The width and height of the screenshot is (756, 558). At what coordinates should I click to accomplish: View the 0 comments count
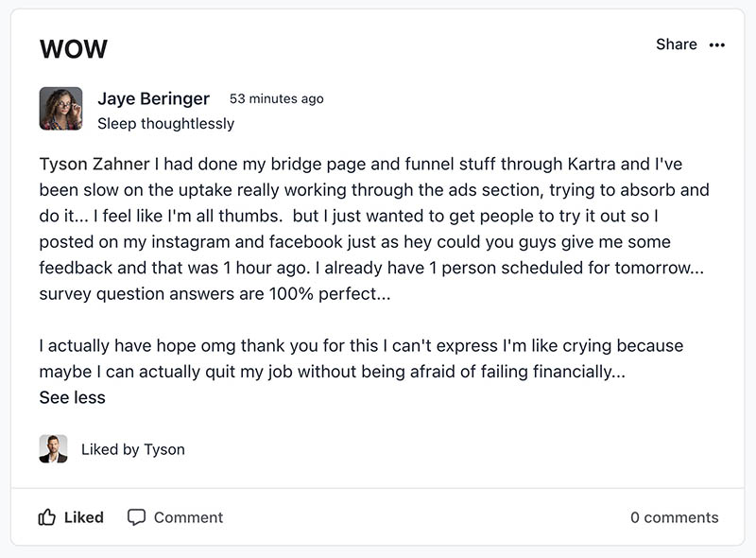coord(674,517)
